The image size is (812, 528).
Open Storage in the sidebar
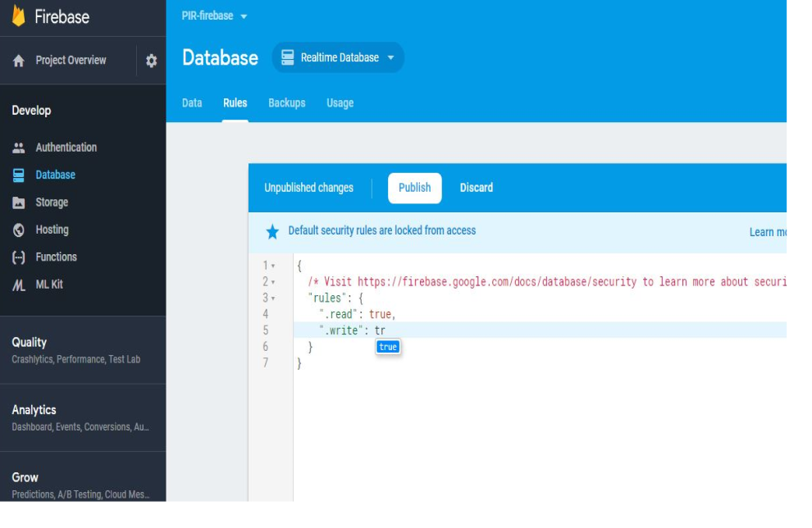click(x=52, y=203)
